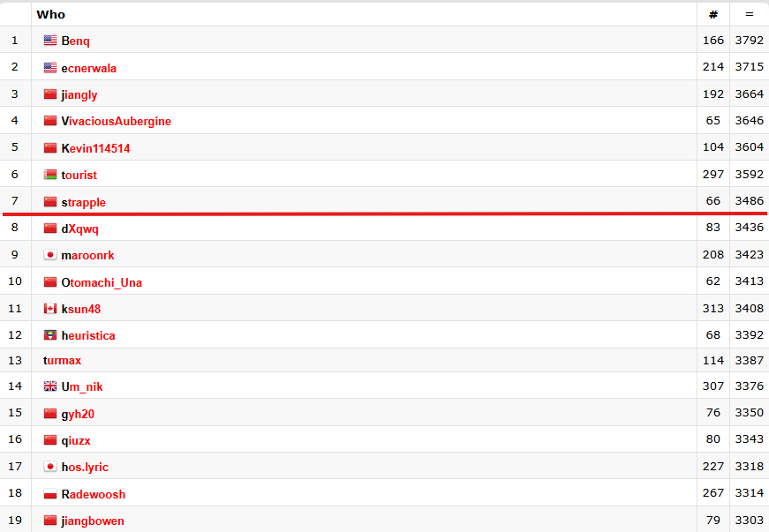Click the Belarus flag beside tourist

pyautogui.click(x=50, y=175)
